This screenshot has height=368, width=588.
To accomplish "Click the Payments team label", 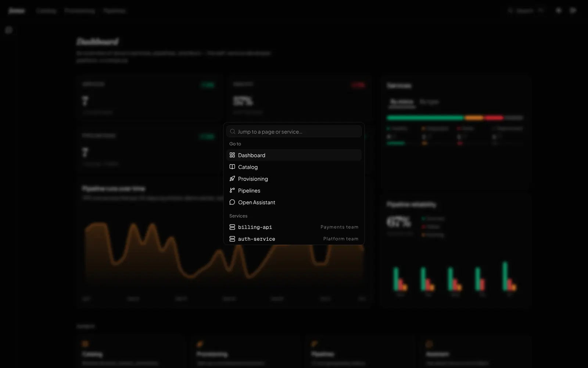I will [x=339, y=227].
